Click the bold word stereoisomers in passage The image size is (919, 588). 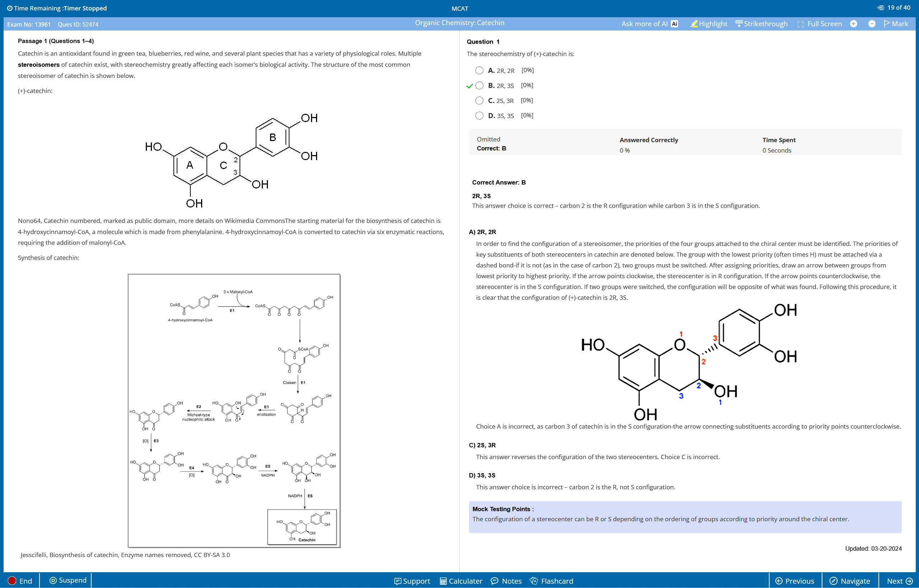coord(38,65)
